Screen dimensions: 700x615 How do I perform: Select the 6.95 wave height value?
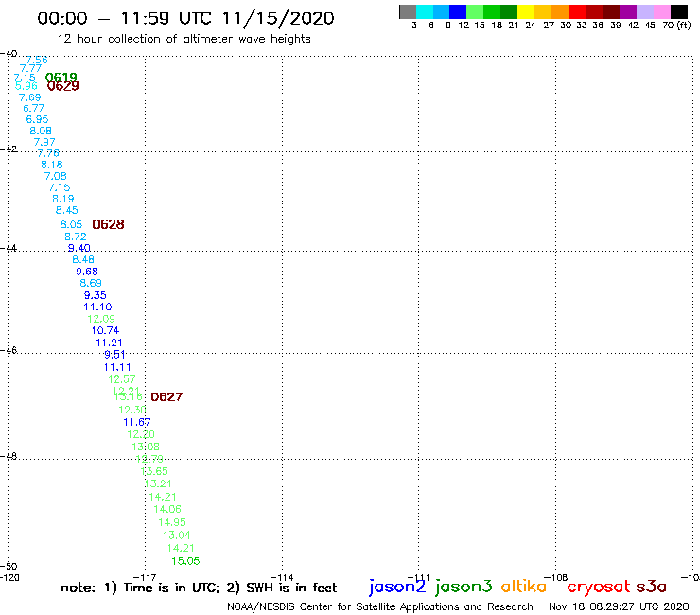37,119
